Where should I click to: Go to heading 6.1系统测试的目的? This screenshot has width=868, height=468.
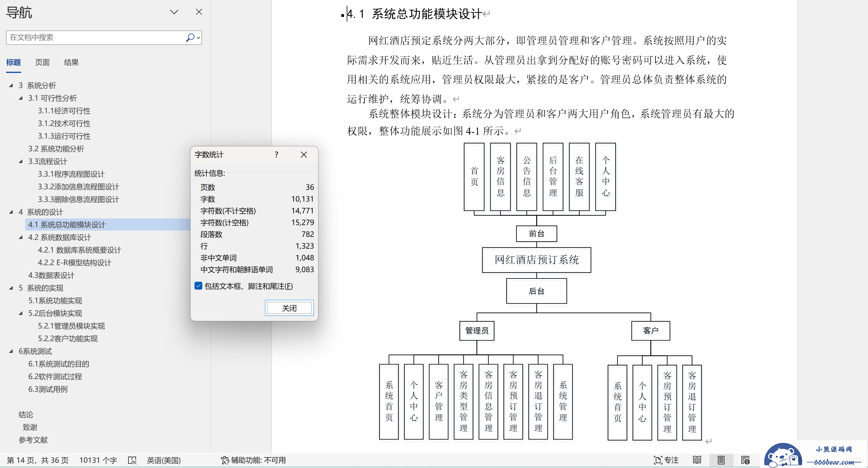pyautogui.click(x=58, y=364)
